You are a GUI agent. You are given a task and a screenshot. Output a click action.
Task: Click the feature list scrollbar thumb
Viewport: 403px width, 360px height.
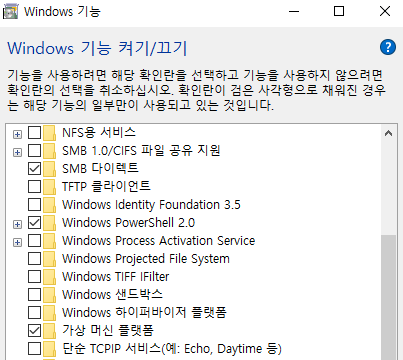coord(388,297)
